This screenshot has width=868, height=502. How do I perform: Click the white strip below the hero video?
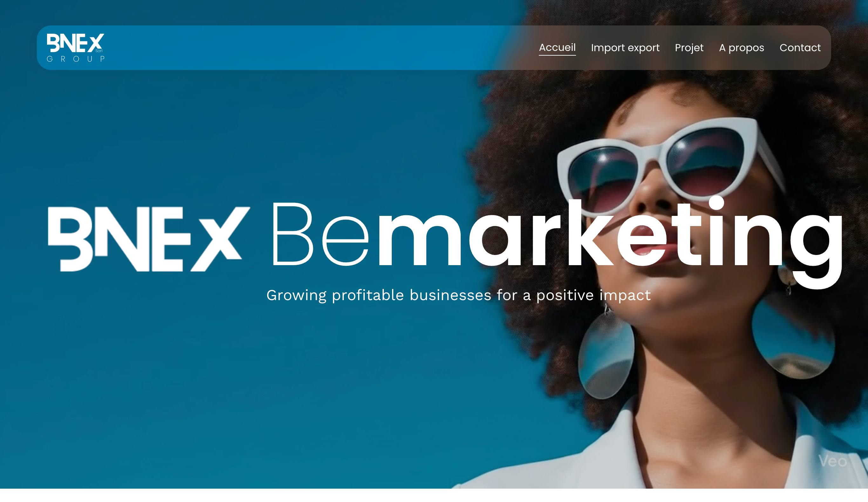coord(434,495)
